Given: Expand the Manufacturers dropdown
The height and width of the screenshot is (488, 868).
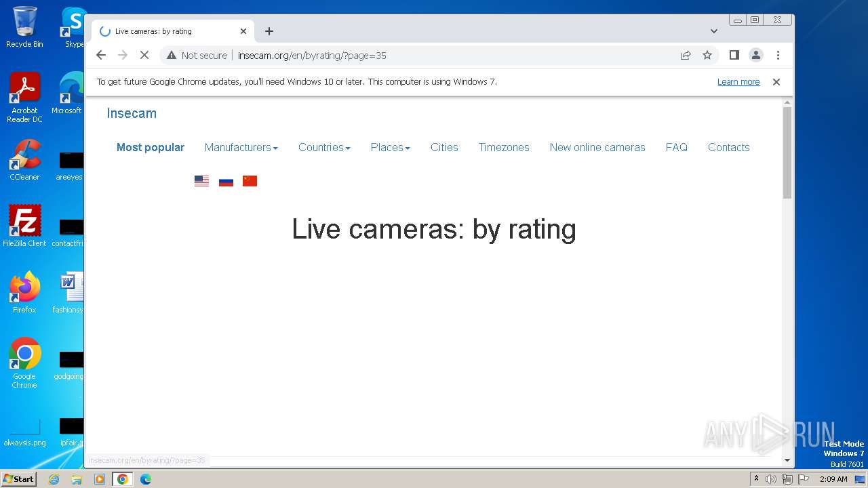Looking at the screenshot, I should tap(241, 147).
